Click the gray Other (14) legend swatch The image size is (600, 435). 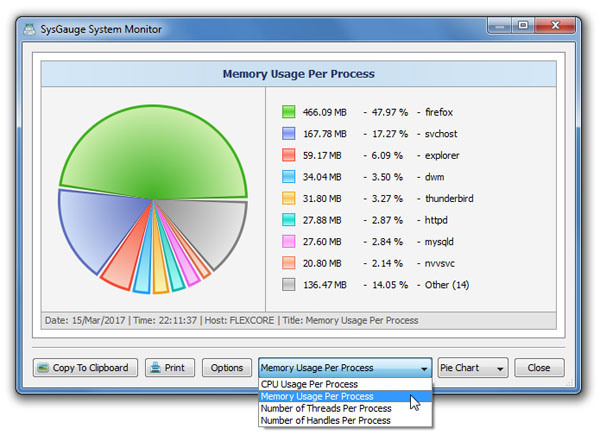[289, 285]
